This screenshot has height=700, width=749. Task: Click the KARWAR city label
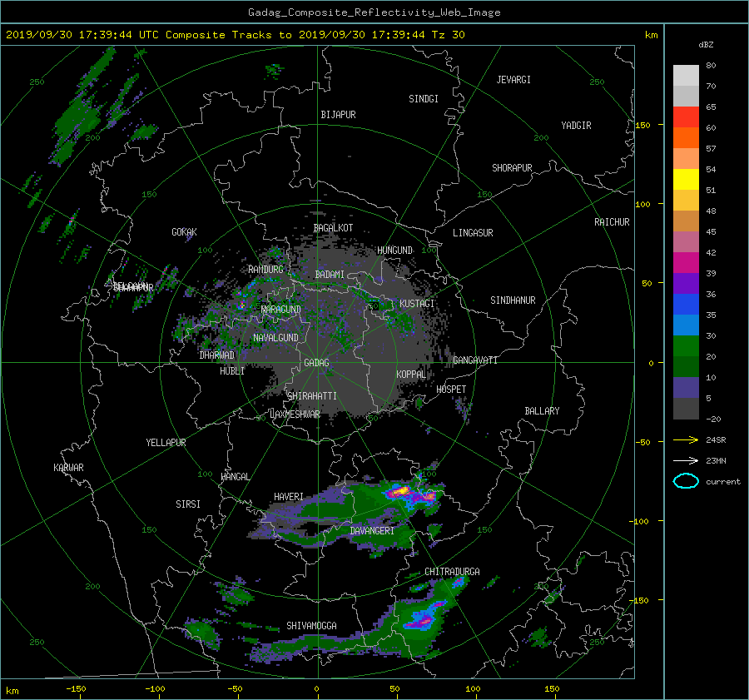68,468
